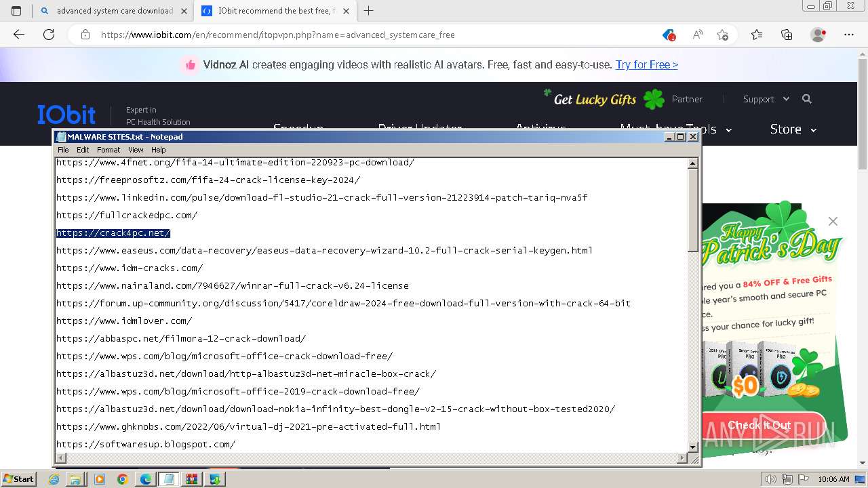
Task: Open Google Chrome from taskbar
Action: (x=122, y=479)
